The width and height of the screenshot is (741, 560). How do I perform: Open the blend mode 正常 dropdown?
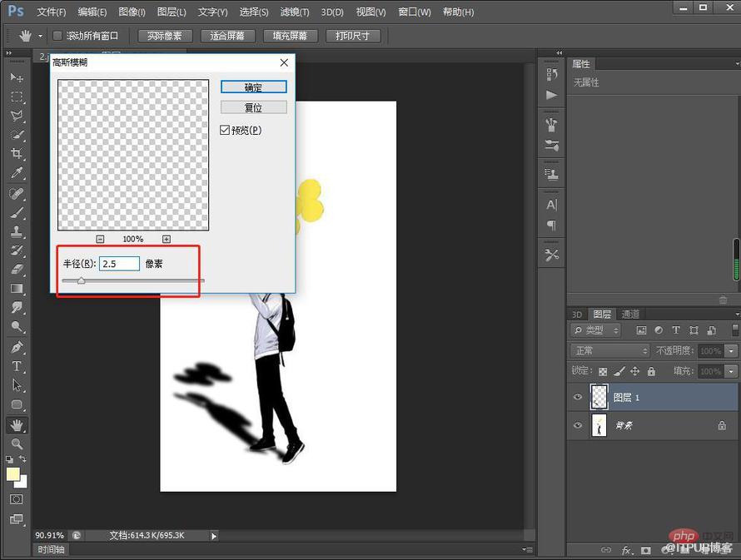coord(610,351)
